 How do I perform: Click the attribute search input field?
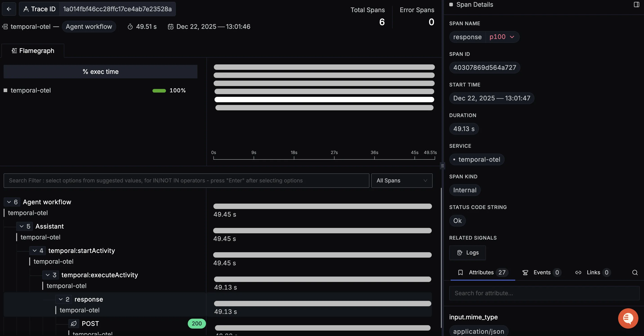tap(543, 293)
